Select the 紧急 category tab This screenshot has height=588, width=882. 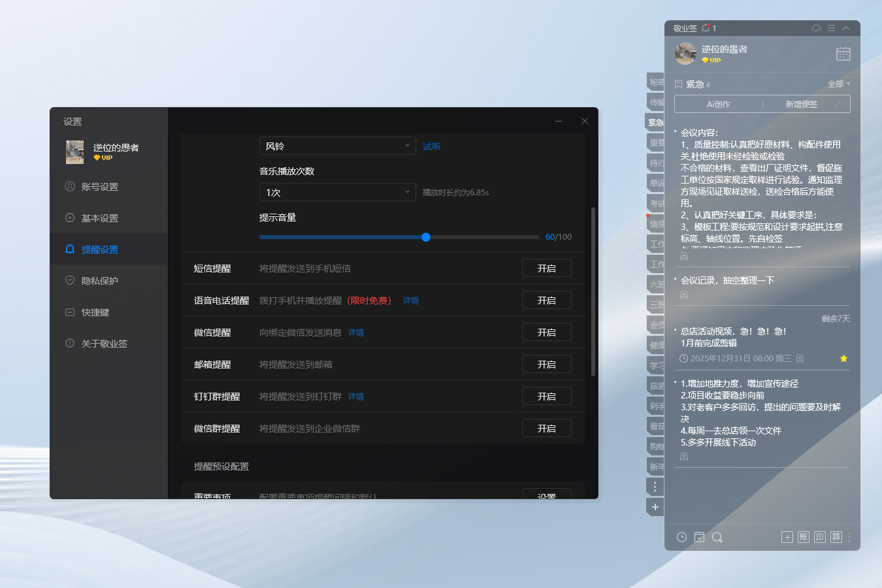click(655, 123)
